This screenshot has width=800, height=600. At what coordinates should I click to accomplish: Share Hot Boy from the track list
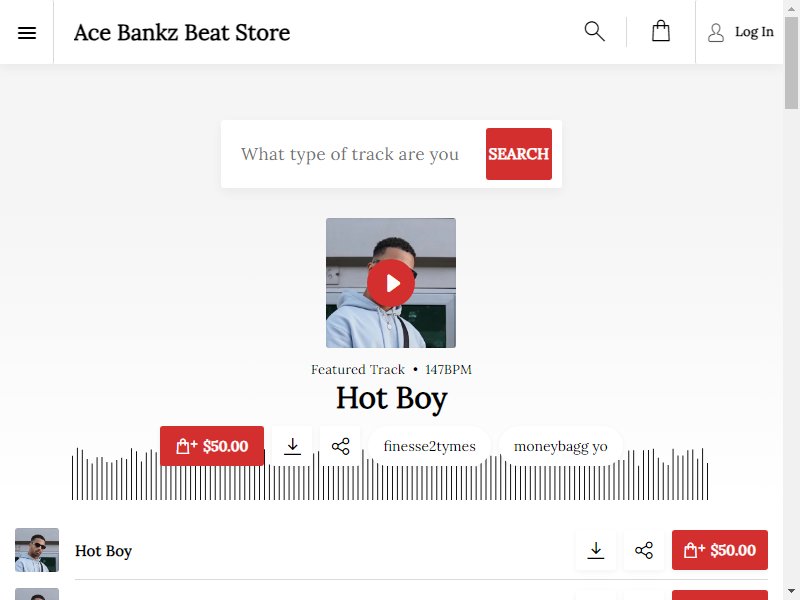point(644,550)
